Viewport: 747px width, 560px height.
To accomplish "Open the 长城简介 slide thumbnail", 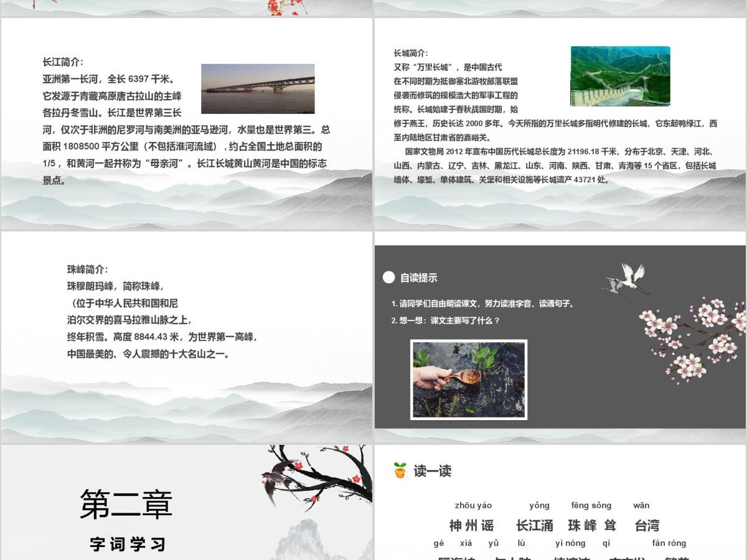I will tap(560, 123).
